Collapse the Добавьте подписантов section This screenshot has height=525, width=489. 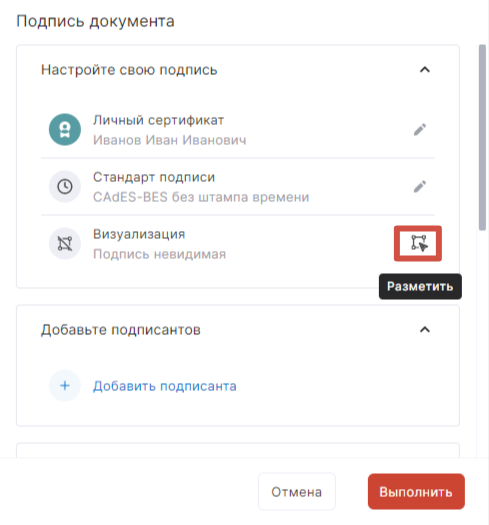click(x=425, y=330)
